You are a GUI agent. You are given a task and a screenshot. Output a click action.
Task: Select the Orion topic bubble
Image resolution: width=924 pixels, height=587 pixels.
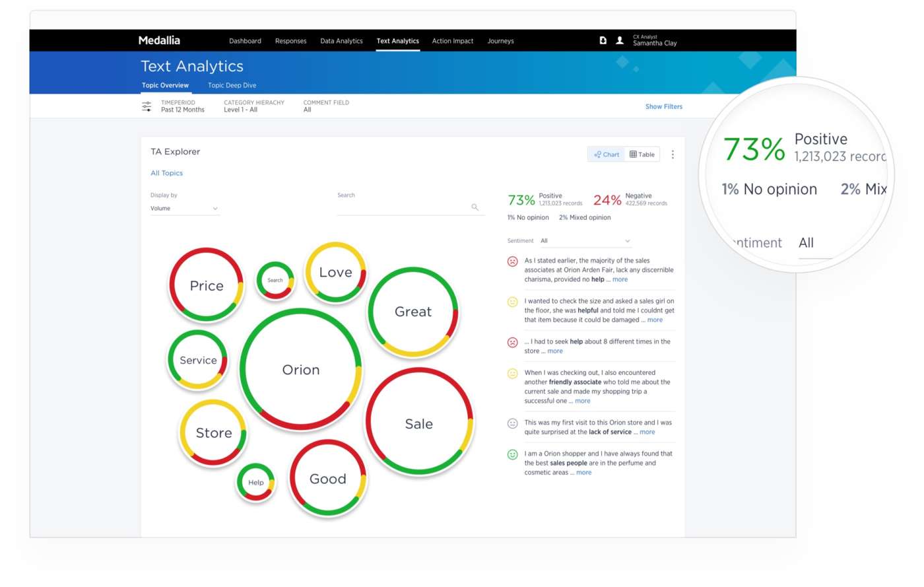coord(301,370)
